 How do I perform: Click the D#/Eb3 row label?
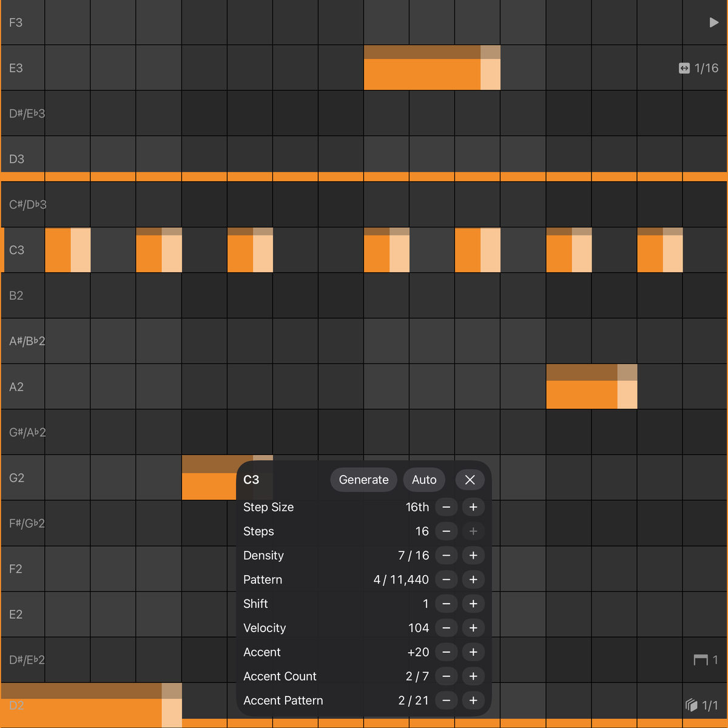[27, 113]
